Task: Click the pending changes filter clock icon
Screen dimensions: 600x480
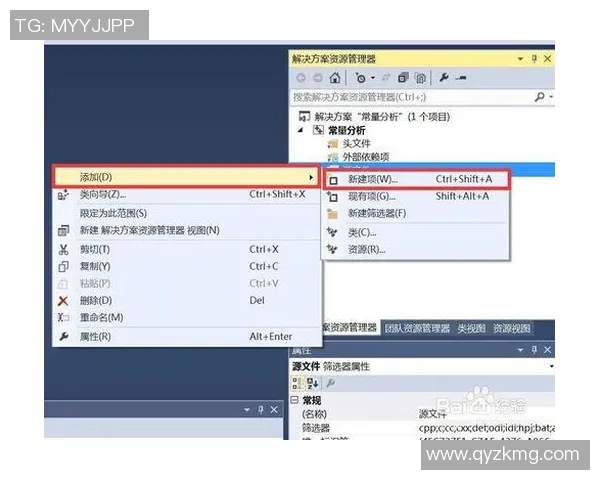Action: coord(360,78)
